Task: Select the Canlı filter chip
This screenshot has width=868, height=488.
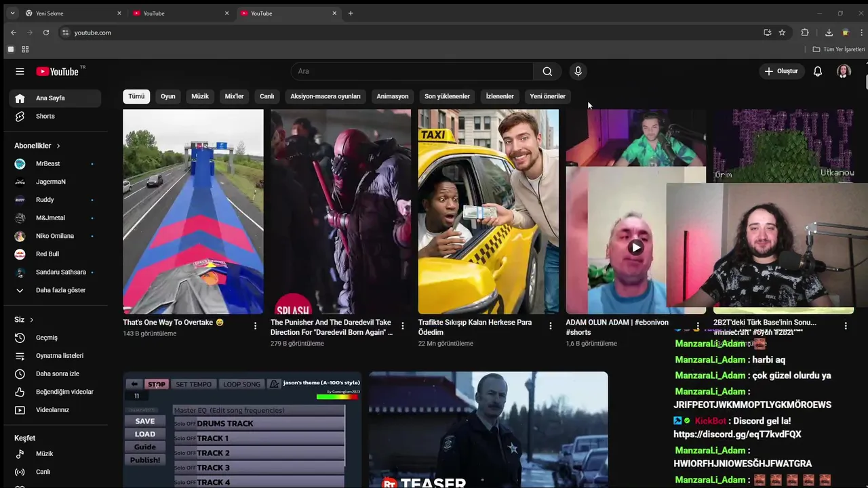Action: pyautogui.click(x=267, y=96)
